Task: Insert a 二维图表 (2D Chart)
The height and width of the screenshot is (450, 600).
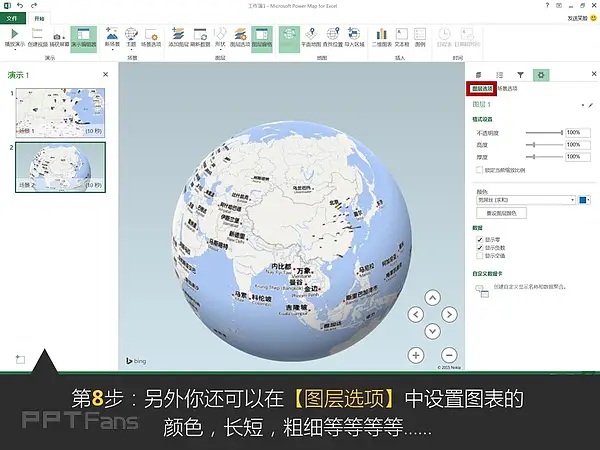Action: (381, 36)
